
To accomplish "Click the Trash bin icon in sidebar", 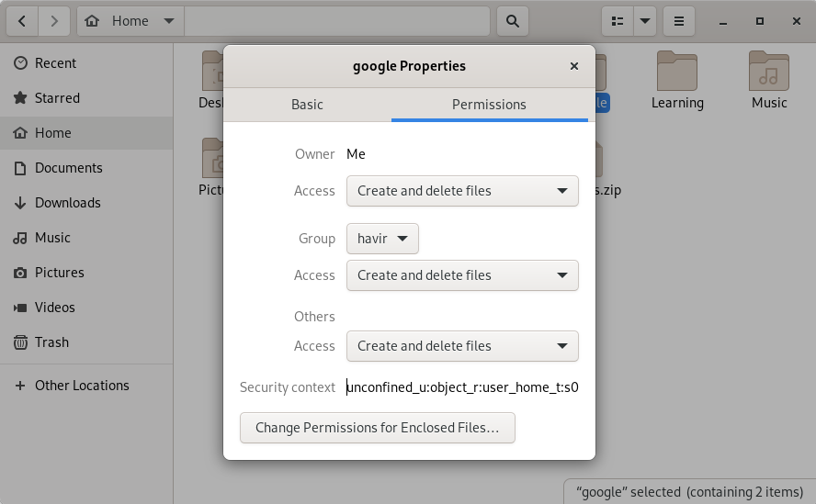I will click(20, 342).
